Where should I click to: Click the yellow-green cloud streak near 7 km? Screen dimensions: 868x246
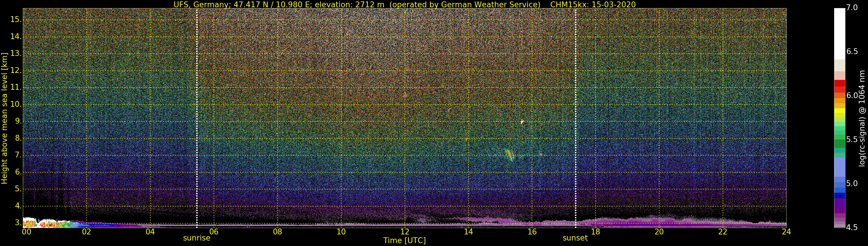click(x=510, y=155)
